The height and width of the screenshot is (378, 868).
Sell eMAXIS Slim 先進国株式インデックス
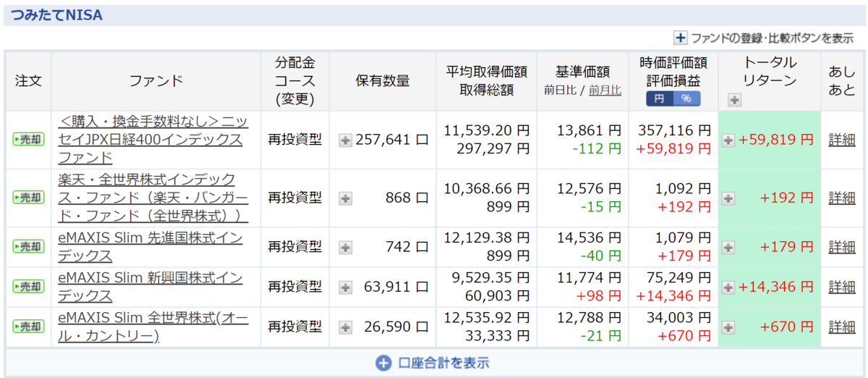click(28, 247)
